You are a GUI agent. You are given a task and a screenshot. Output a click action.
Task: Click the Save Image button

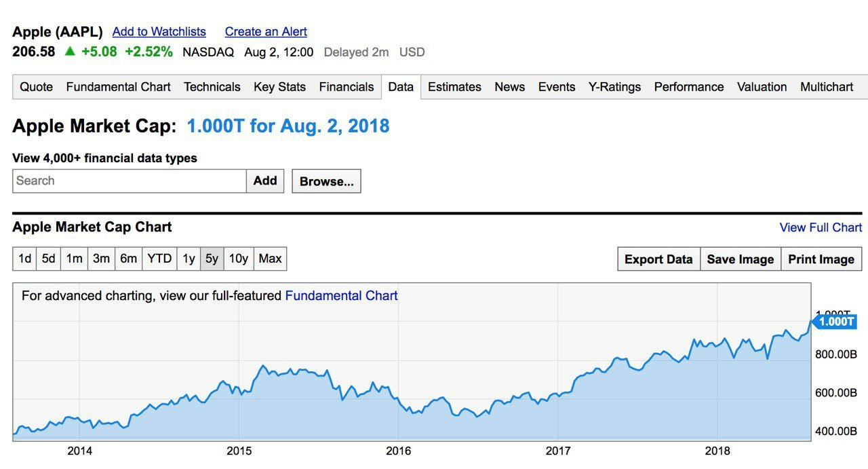740,259
